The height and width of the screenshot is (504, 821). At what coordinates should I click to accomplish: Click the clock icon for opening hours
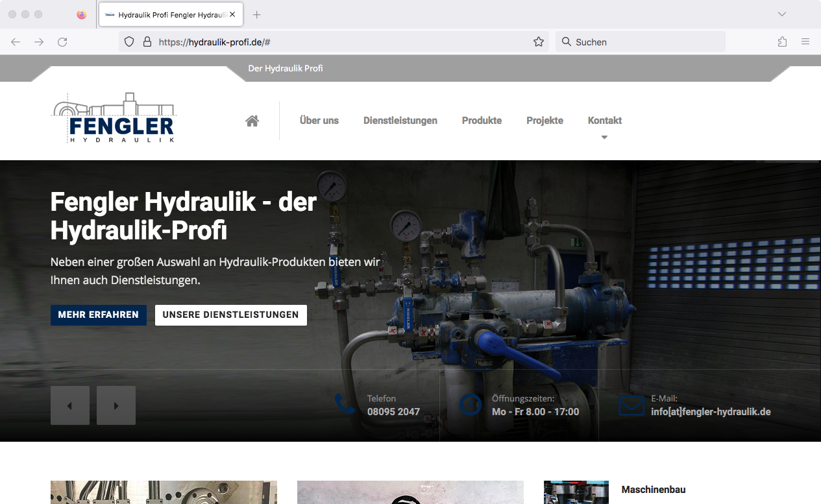click(471, 404)
